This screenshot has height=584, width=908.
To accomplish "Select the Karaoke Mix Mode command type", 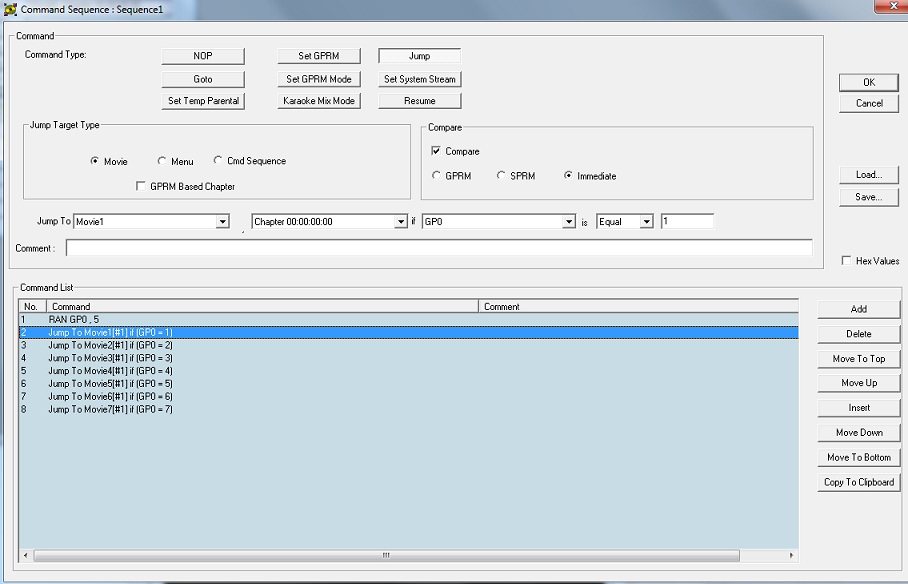I will 318,101.
